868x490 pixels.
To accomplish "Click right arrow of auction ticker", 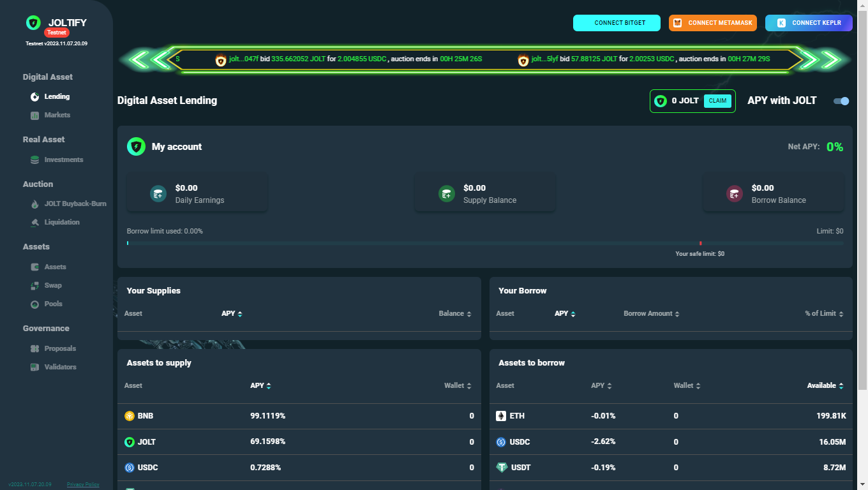I will [825, 60].
